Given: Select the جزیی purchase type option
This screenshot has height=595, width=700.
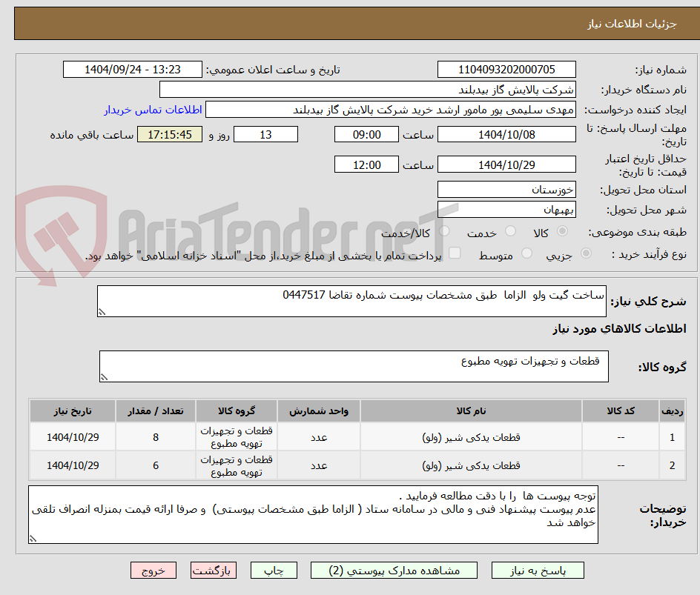Looking at the screenshot, I should tap(584, 253).
